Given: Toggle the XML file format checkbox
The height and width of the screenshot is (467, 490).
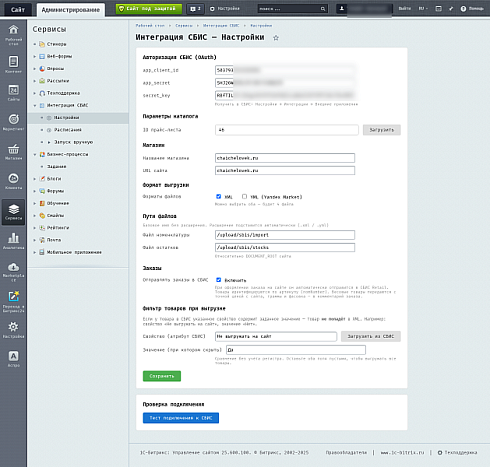Looking at the screenshot, I should pyautogui.click(x=218, y=196).
